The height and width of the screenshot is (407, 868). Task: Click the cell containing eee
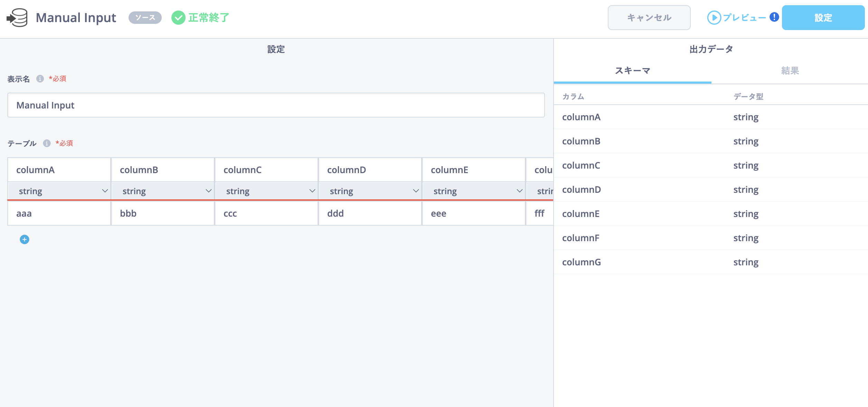[474, 214]
